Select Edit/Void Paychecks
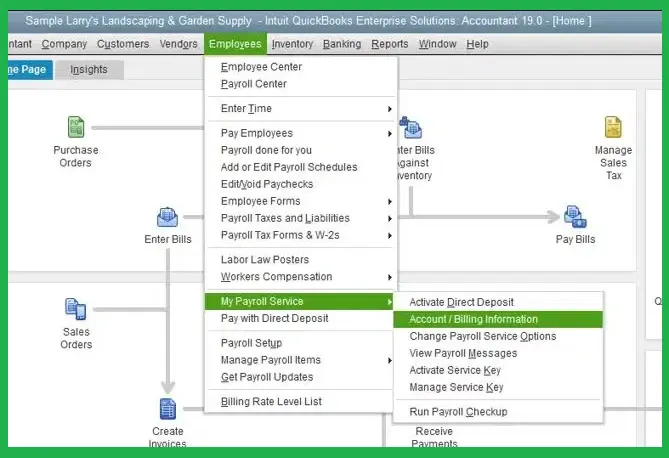 pyautogui.click(x=301, y=184)
